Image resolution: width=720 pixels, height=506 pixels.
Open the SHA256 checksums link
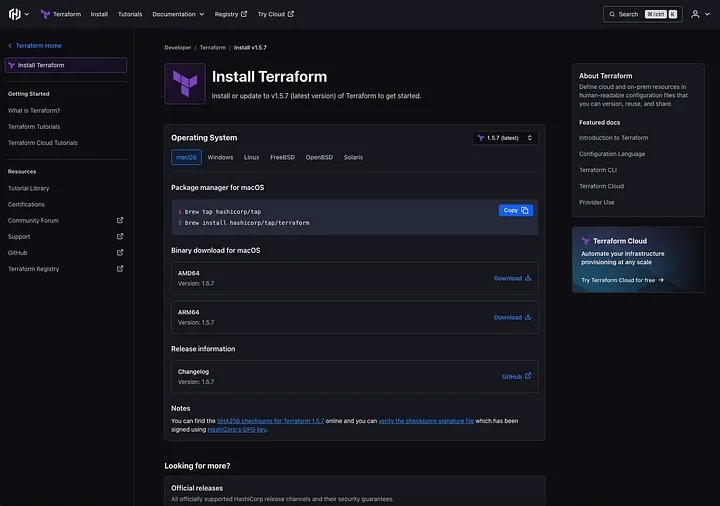tap(270, 421)
